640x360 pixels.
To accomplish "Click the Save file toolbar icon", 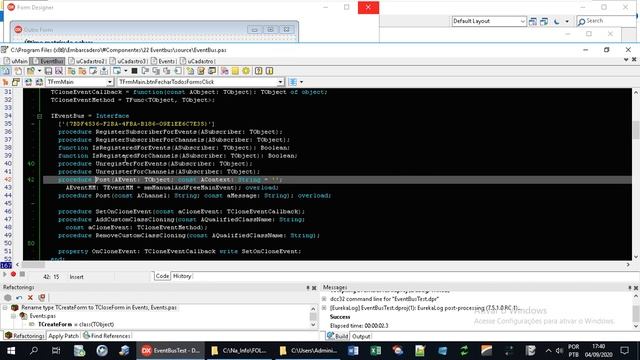I will 48,71.
